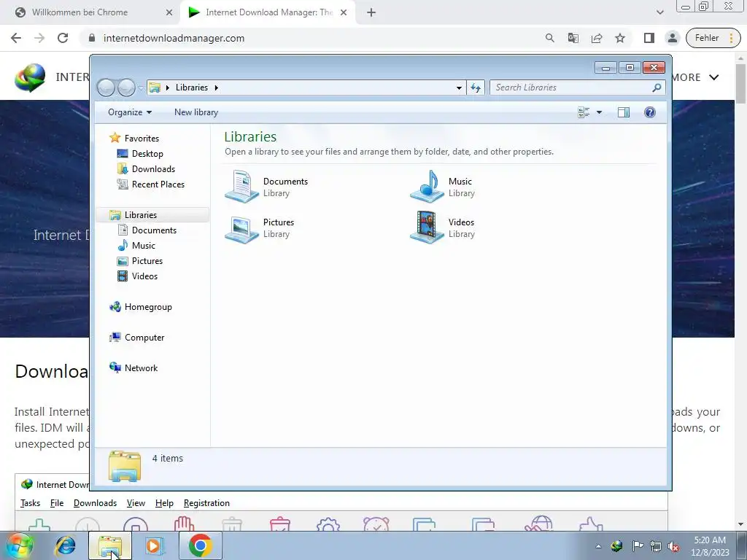This screenshot has width=747, height=560.
Task: Select Music under Libraries in sidebar
Action: [x=144, y=245]
